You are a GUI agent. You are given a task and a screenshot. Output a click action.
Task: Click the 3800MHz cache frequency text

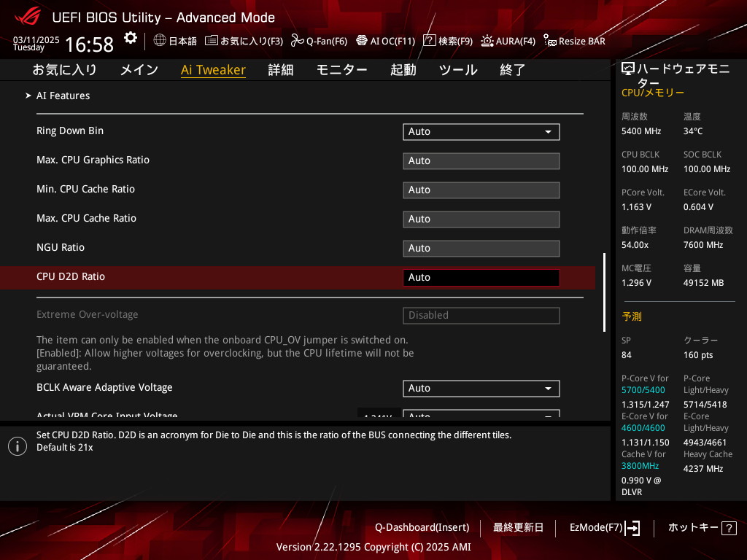click(x=640, y=466)
